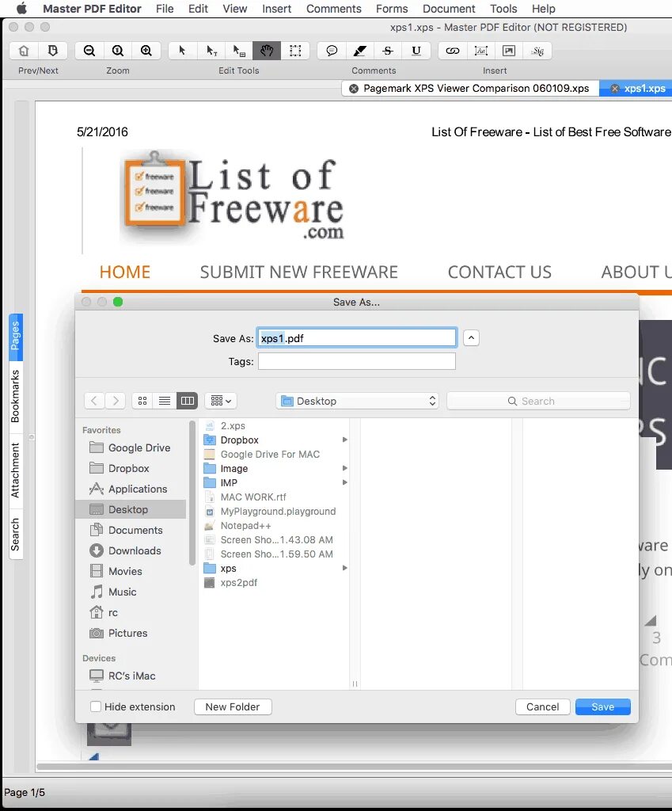Zoom in using plus magnifier icon

(146, 51)
